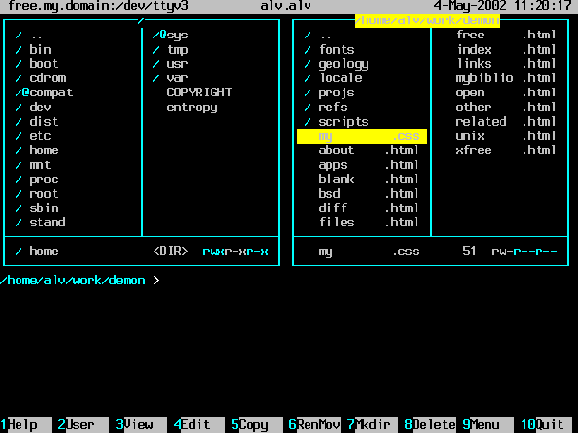Image resolution: width=578 pixels, height=433 pixels.
Task: Select the files.html file
Action: pos(368,222)
